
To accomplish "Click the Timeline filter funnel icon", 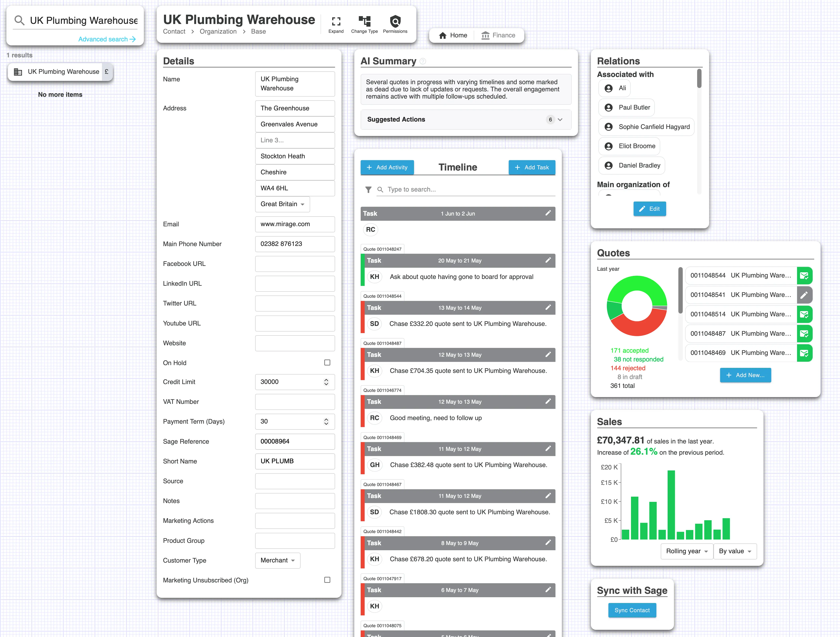I will click(368, 189).
